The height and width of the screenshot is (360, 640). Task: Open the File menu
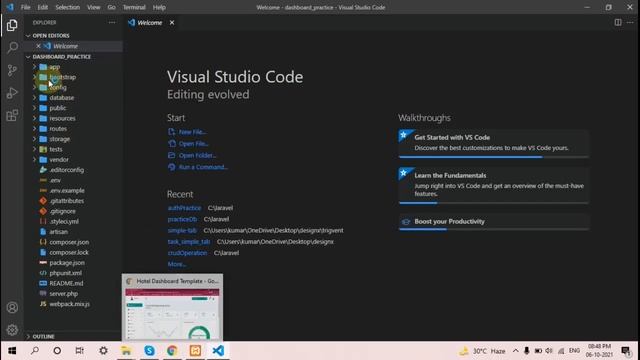[25, 7]
